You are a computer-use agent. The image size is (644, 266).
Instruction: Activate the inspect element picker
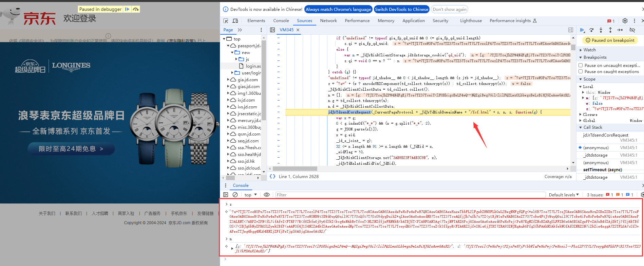coord(226,21)
